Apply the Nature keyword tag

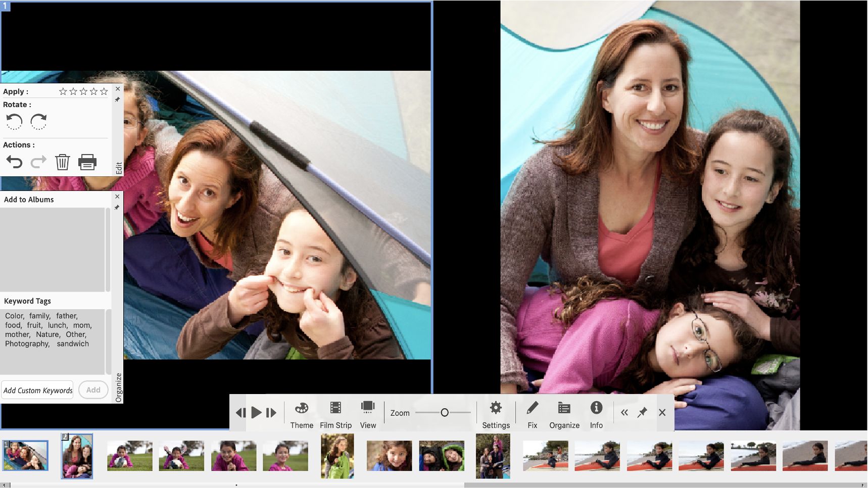tap(48, 334)
